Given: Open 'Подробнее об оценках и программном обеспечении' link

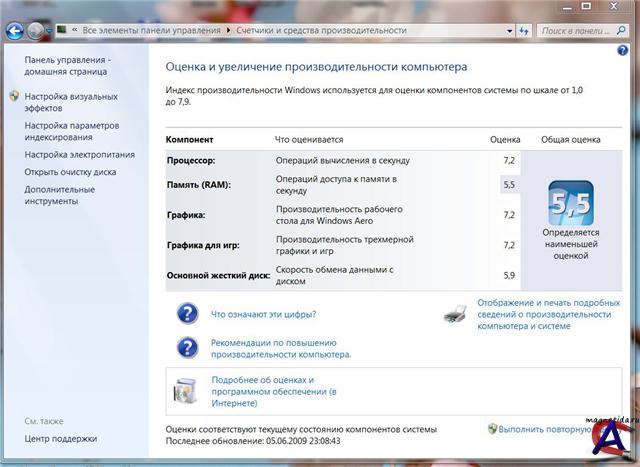Looking at the screenshot, I should click(274, 391).
